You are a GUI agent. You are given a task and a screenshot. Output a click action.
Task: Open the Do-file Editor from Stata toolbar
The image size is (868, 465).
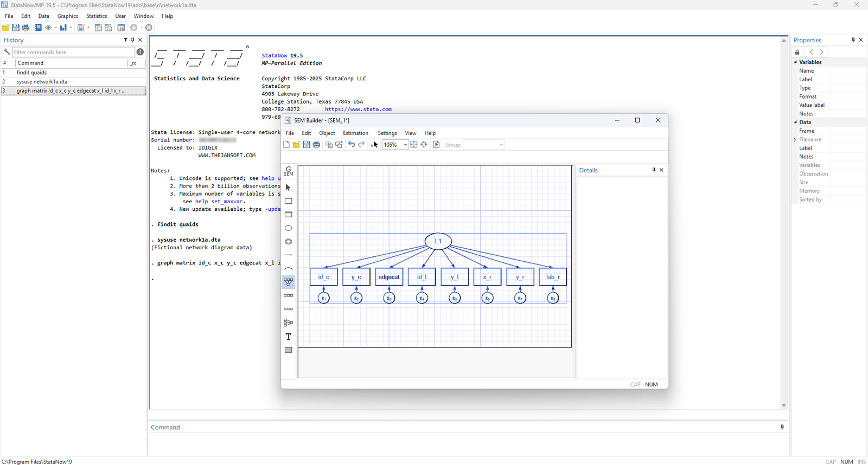80,28
